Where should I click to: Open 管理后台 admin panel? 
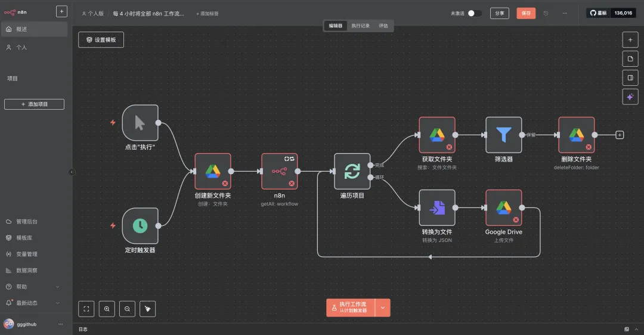point(34,222)
